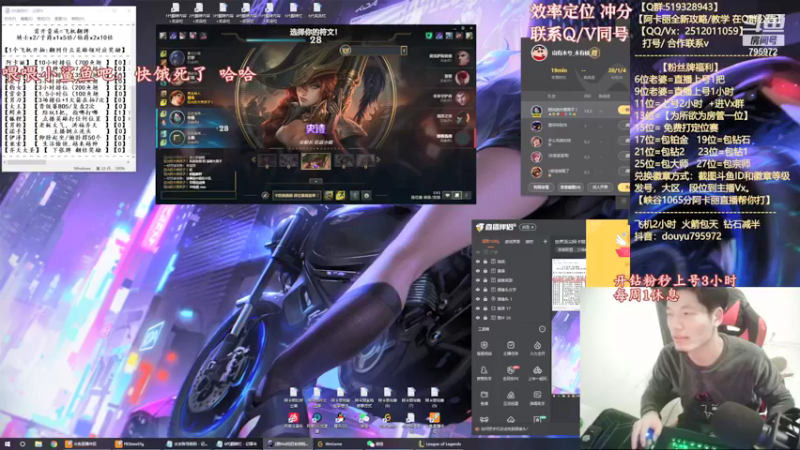Click Cortana search circle on the taskbar

pos(22,444)
